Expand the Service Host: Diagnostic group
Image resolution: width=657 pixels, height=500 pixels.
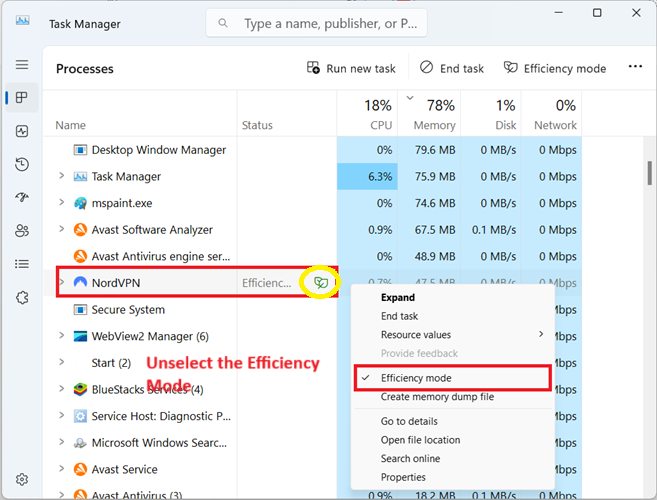tap(62, 415)
